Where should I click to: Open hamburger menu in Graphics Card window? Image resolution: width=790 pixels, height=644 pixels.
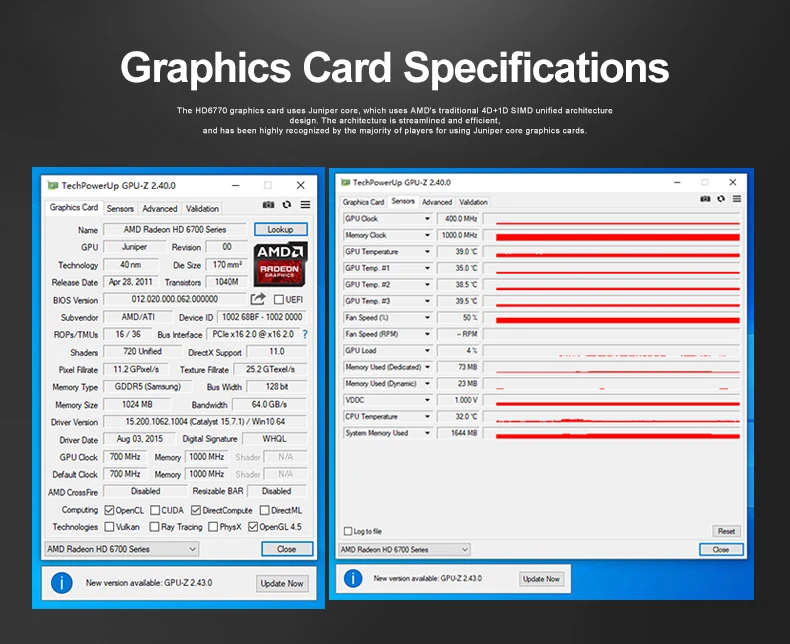pos(305,205)
